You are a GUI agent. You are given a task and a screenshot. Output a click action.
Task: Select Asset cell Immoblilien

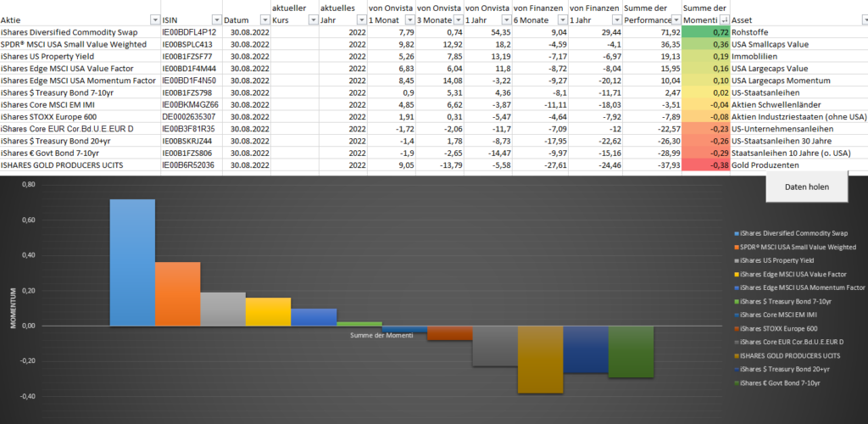[x=799, y=57]
